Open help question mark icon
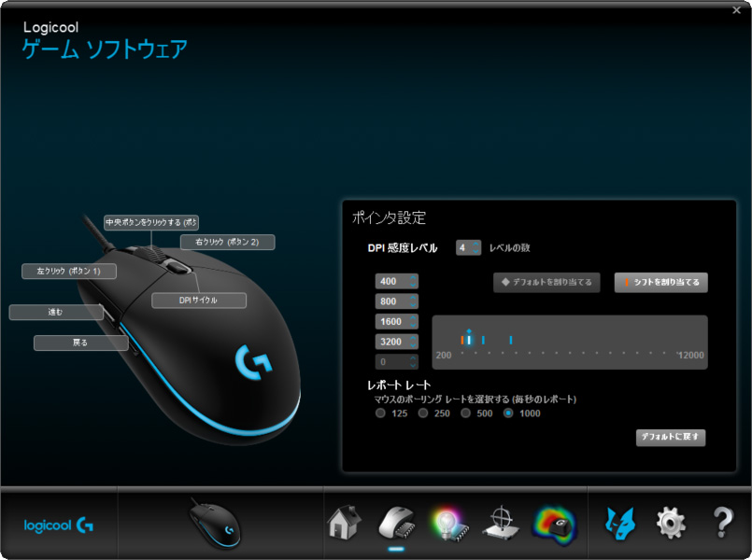 click(722, 524)
